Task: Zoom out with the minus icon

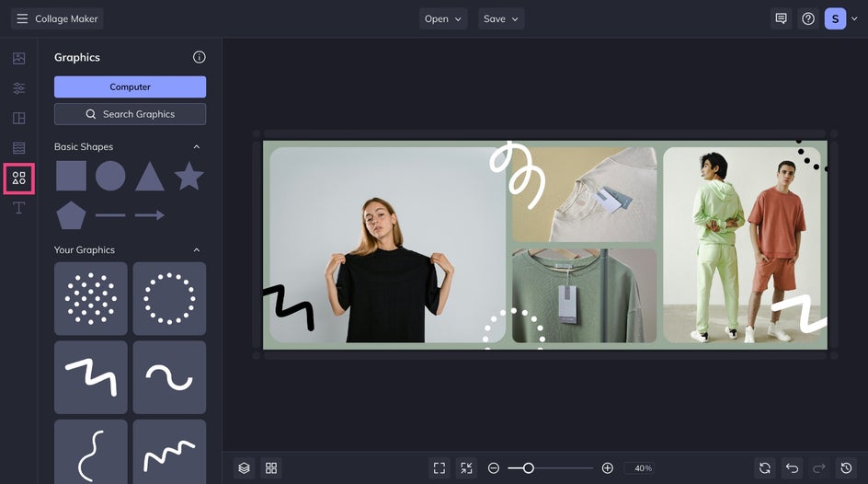Action: (x=494, y=468)
